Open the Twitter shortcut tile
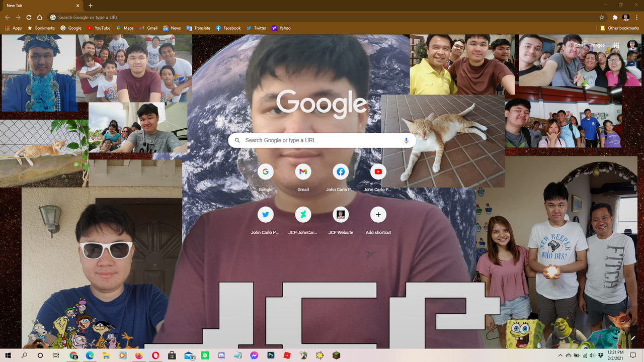The height and width of the screenshot is (362, 644). pyautogui.click(x=265, y=221)
